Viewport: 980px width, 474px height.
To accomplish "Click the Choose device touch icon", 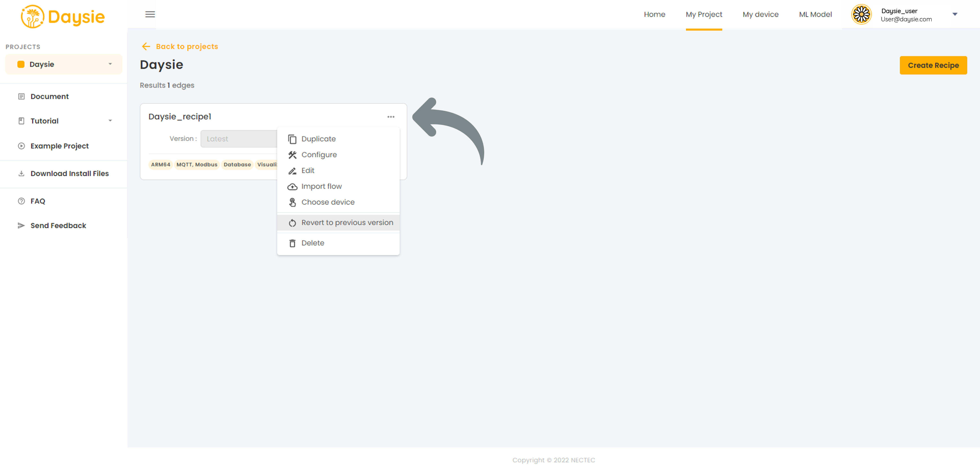I will tap(292, 202).
